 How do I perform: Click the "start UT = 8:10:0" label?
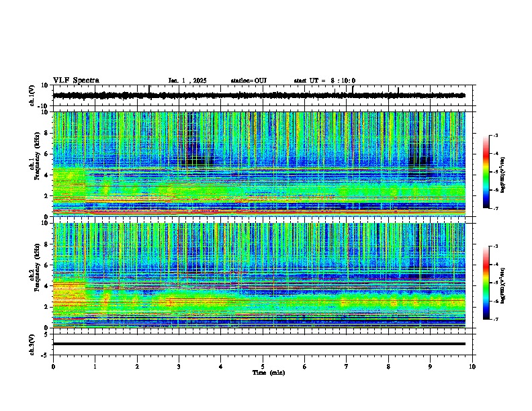pos(324,81)
